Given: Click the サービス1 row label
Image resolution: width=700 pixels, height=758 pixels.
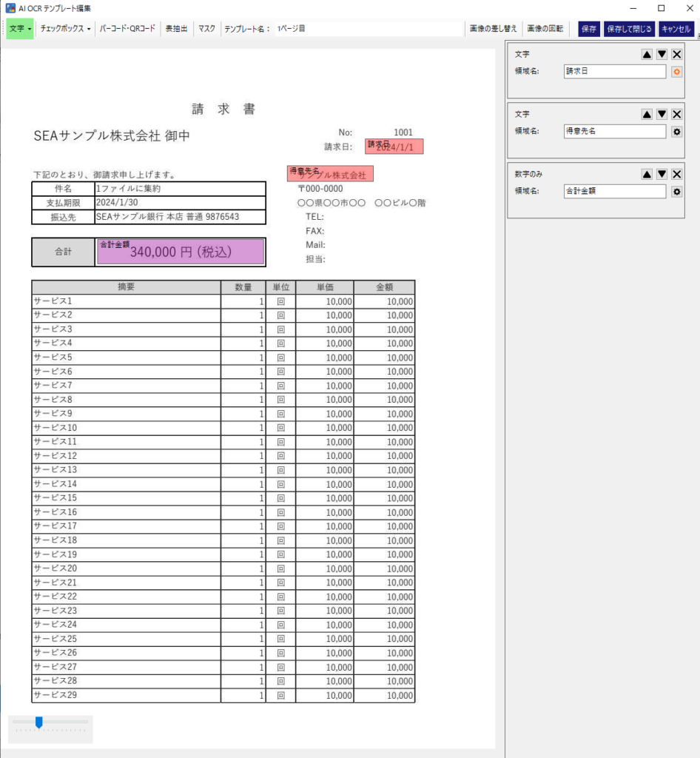Looking at the screenshot, I should point(53,301).
